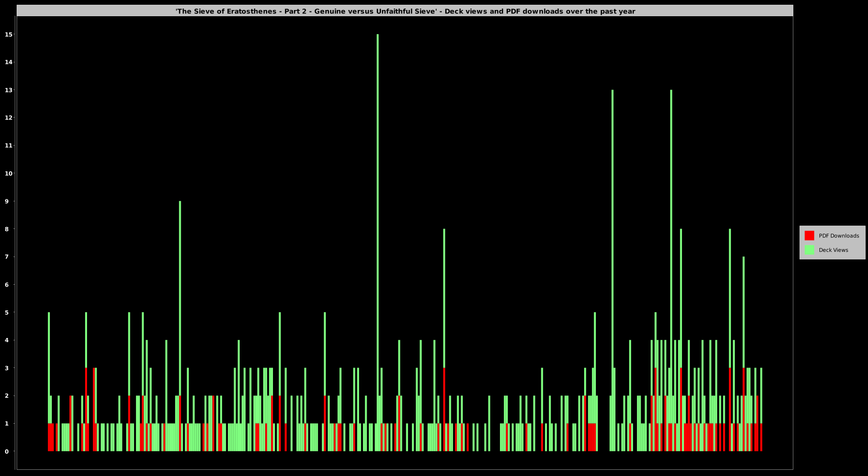Viewport: 868px width, 476px height.
Task: Click the y-axis label 9
Action: (x=7, y=201)
